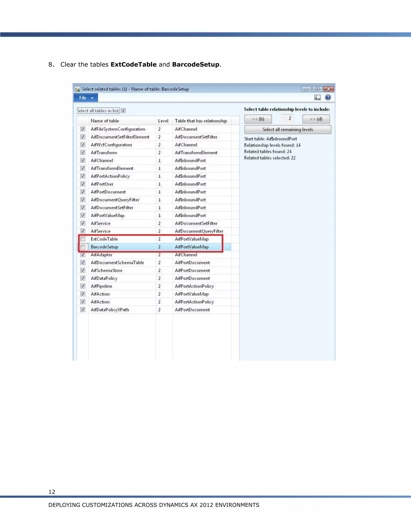This screenshot has height=532, width=411.
Task: Click Start table: AifInboundPort text
Action: coord(271,139)
